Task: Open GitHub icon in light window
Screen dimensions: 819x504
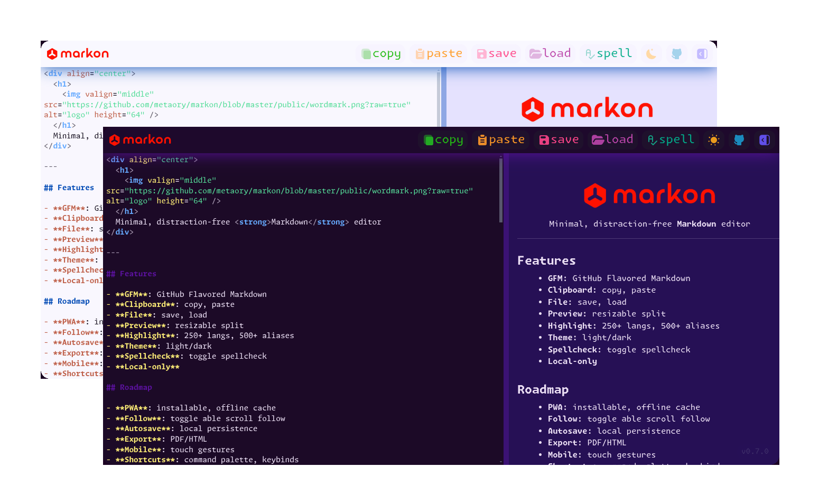Action: coord(677,54)
